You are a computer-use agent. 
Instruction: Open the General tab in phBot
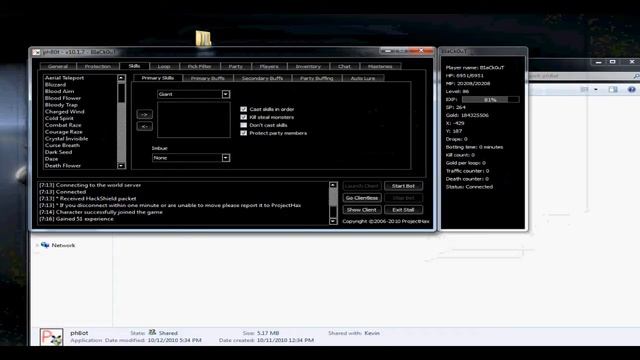[x=58, y=66]
